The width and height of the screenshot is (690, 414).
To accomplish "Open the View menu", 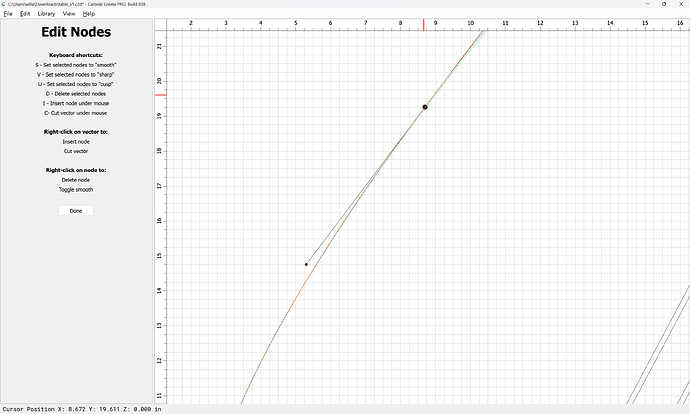I will [x=69, y=14].
